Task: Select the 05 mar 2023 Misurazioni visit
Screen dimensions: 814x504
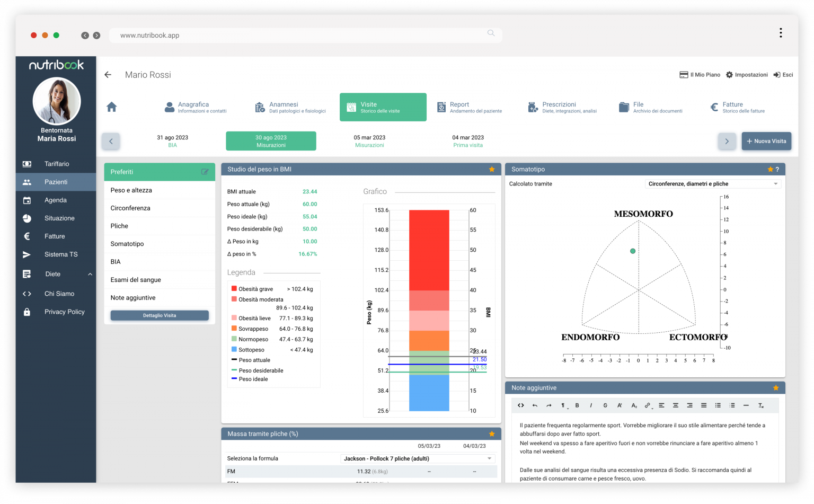Action: click(x=369, y=141)
